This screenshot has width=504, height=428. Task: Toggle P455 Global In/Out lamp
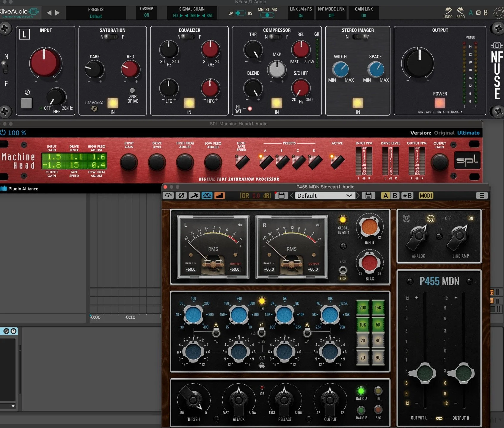(x=343, y=220)
